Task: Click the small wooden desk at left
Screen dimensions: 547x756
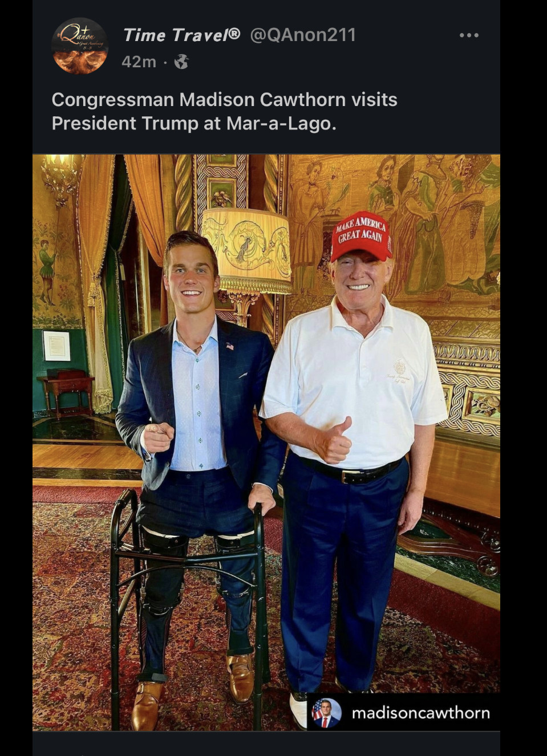Action: [x=66, y=392]
